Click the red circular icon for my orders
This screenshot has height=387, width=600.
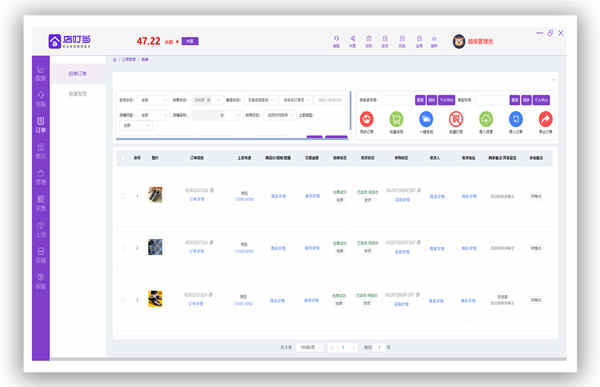tap(367, 119)
